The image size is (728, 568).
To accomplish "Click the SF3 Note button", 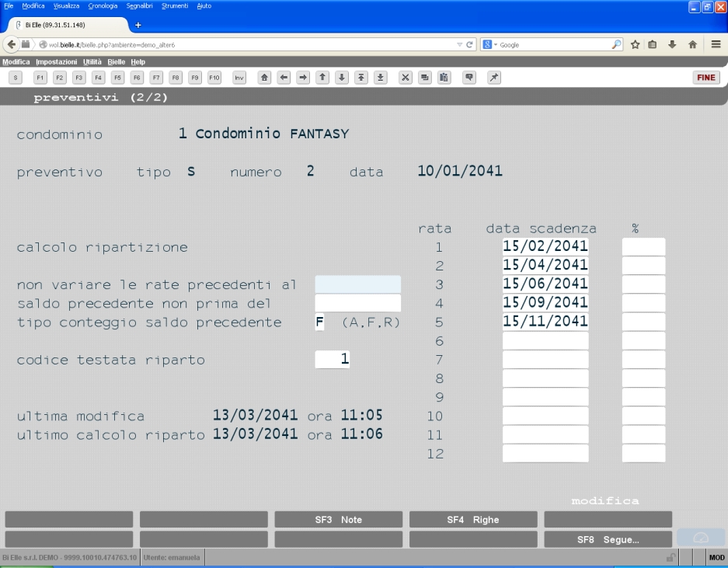I will pyautogui.click(x=339, y=520).
